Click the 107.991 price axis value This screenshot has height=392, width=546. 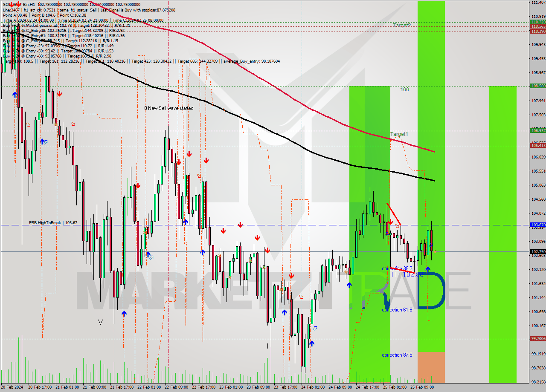click(538, 101)
